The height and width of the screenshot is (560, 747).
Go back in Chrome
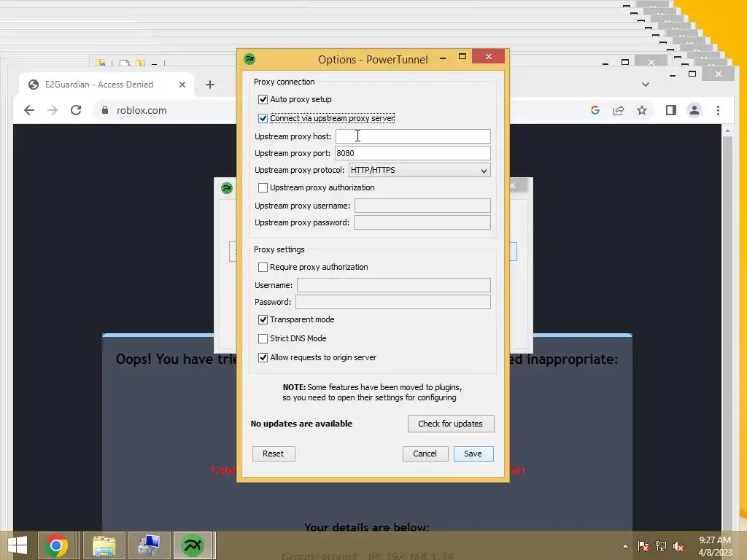(29, 111)
